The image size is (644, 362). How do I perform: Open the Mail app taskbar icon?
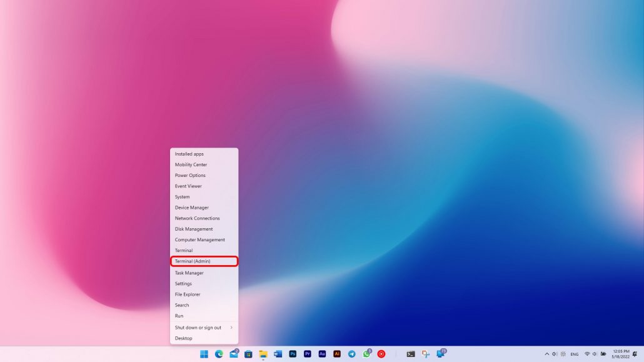tap(234, 354)
